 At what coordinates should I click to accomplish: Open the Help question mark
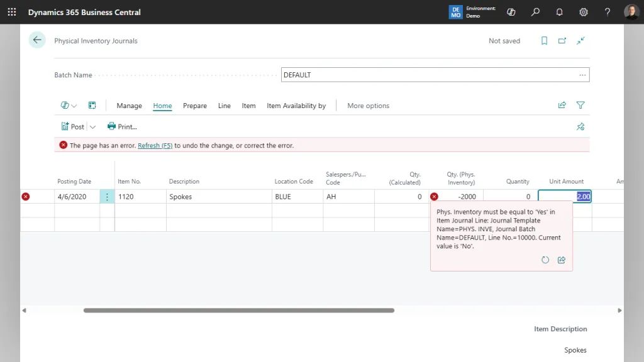[x=607, y=12]
